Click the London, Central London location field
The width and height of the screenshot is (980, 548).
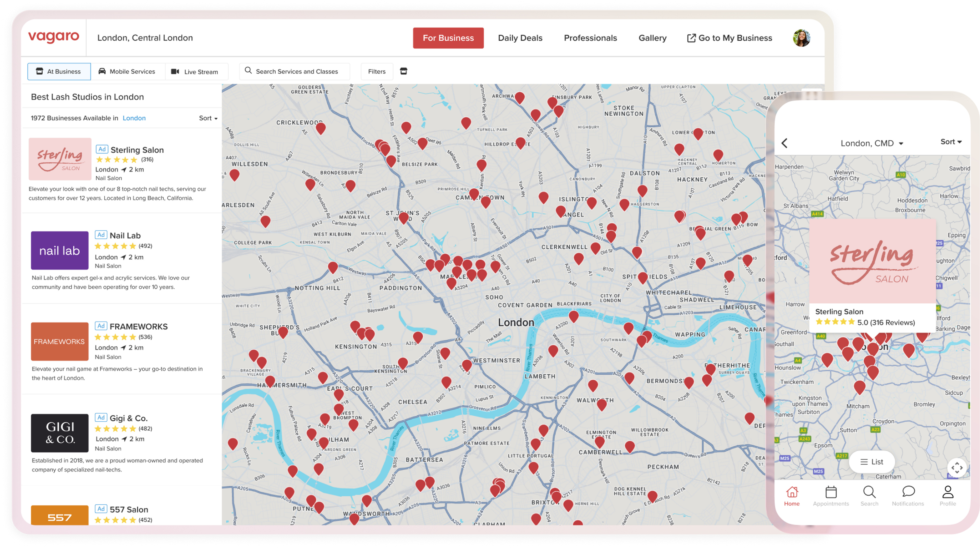(145, 38)
